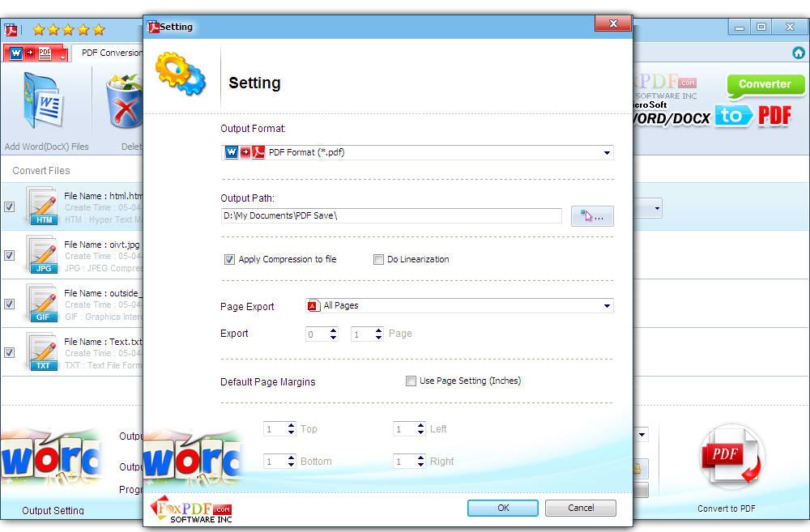Decrease the Bottom margin value
Image resolution: width=810 pixels, height=532 pixels.
tap(292, 465)
